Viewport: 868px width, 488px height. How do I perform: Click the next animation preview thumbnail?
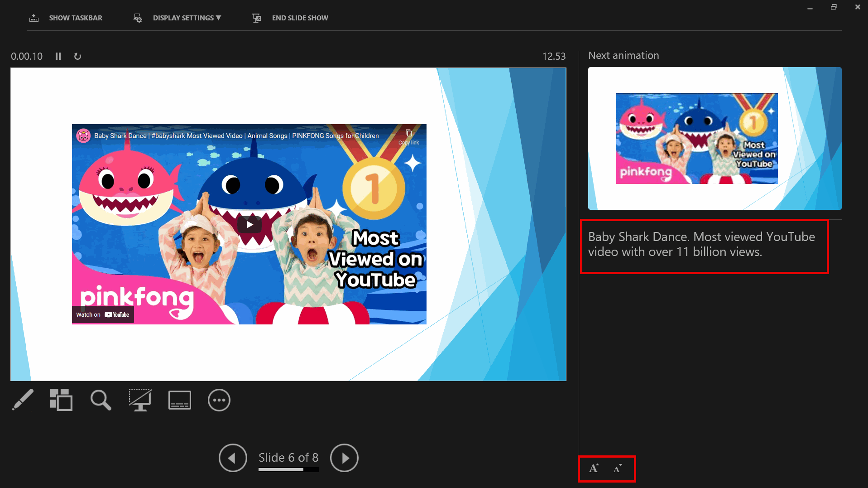[715, 138]
